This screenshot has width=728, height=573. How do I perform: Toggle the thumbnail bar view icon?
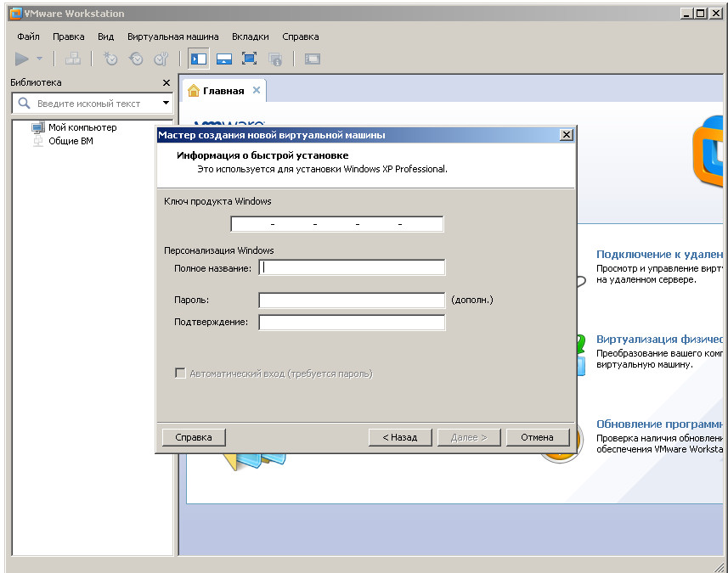[224, 59]
